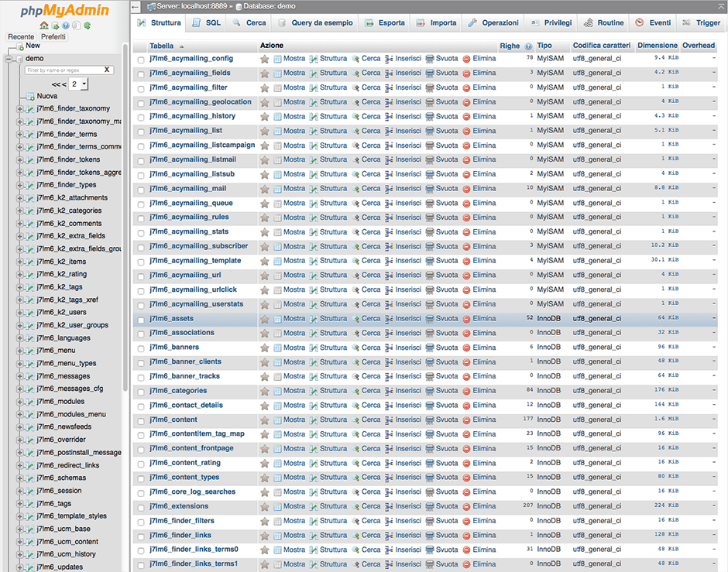The height and width of the screenshot is (572, 728).
Task: Open the Esporta tab
Action: tap(385, 23)
